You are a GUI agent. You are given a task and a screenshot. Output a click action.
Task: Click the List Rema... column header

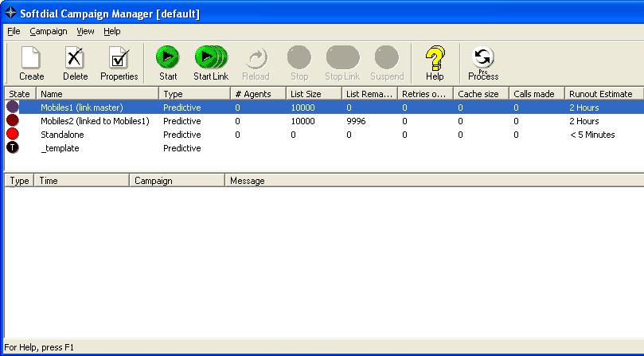coord(369,94)
